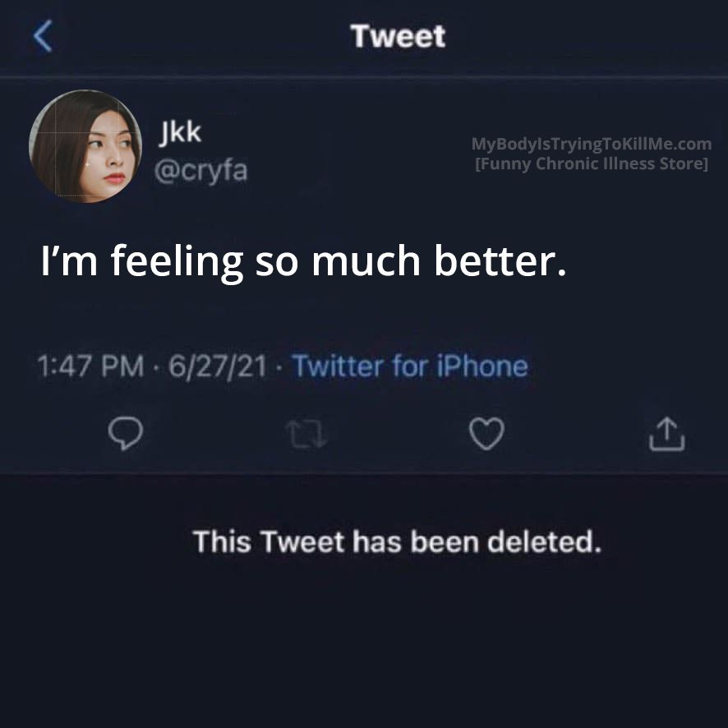
Task: Open the @cryfa handle menu
Action: click(x=202, y=170)
